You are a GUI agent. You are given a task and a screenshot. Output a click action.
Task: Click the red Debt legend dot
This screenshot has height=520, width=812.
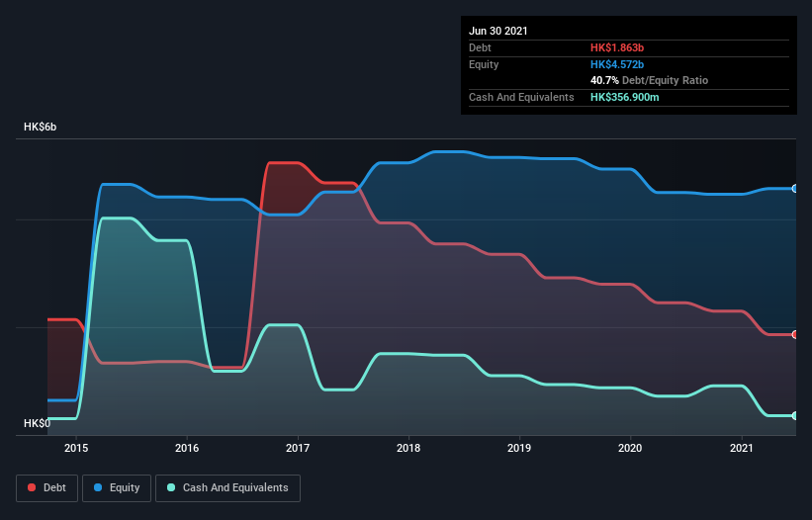pos(32,487)
